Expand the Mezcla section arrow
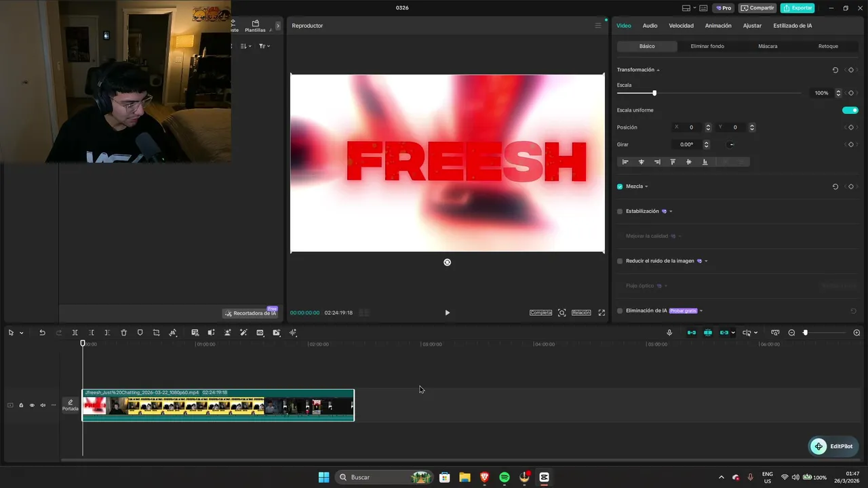 pos(646,186)
